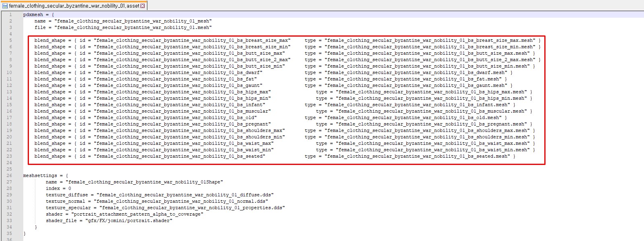Screen dimensions: 644x241
Task: Click the type value ending 'bs_fat.mesh'
Action: click(x=413, y=79)
